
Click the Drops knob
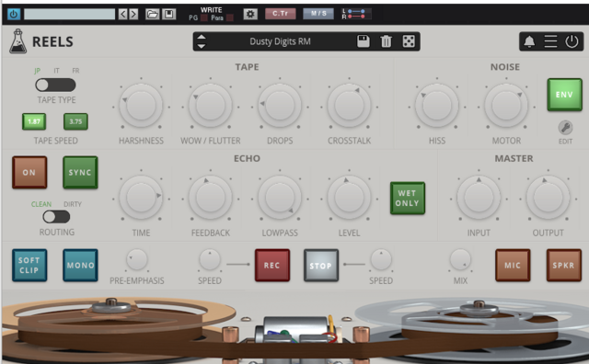tap(280, 106)
